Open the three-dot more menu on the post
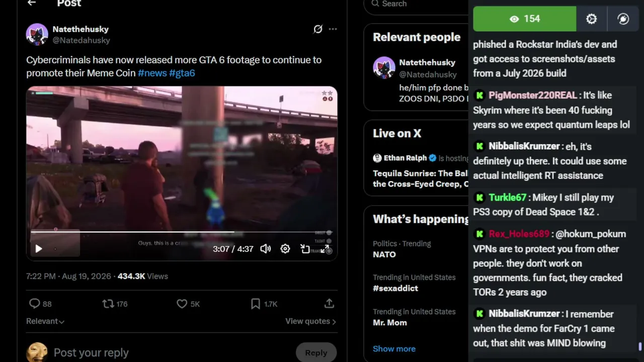644x362 pixels. pos(333,29)
